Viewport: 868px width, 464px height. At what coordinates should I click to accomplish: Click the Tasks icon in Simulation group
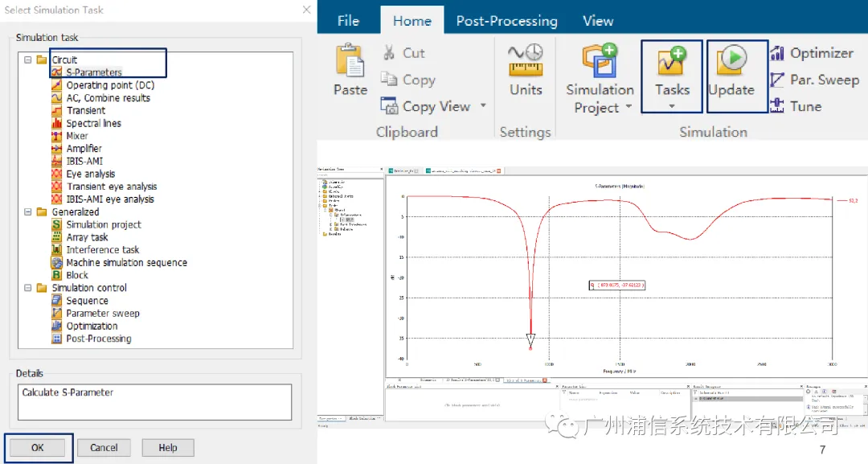671,61
